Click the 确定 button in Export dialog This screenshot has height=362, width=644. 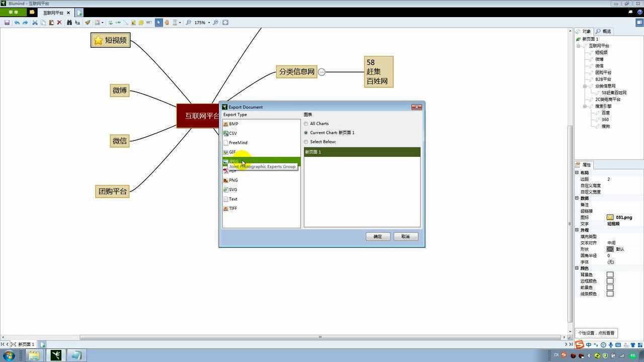pos(377,236)
